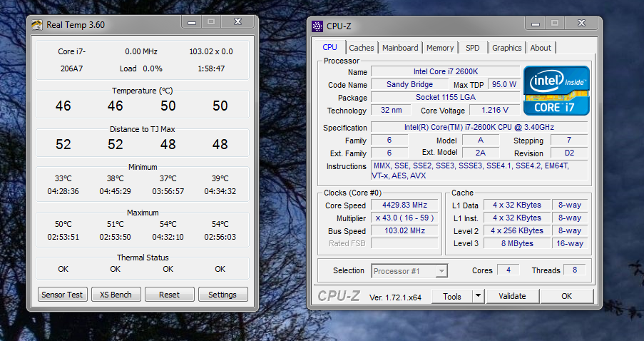Click the Ext. Model value '2A'

coord(481,153)
